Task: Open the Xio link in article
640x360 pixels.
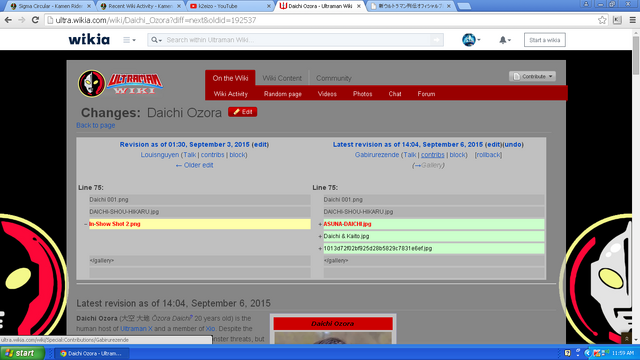Action: [x=210, y=329]
